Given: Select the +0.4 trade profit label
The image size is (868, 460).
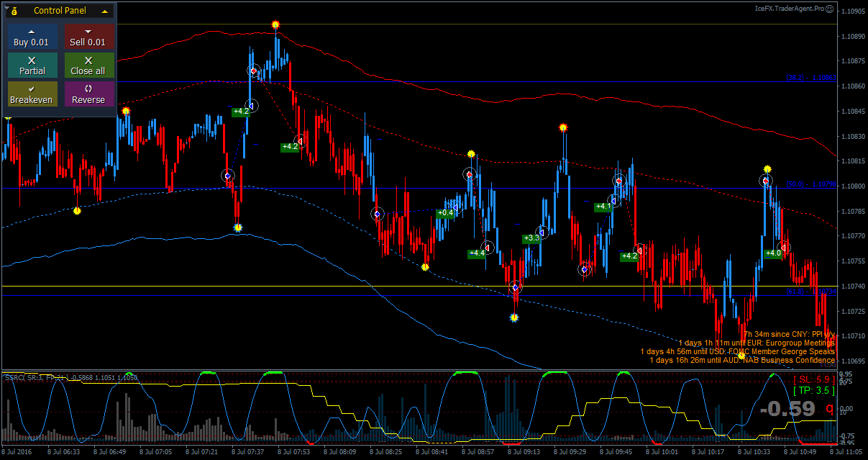Looking at the screenshot, I should [446, 212].
